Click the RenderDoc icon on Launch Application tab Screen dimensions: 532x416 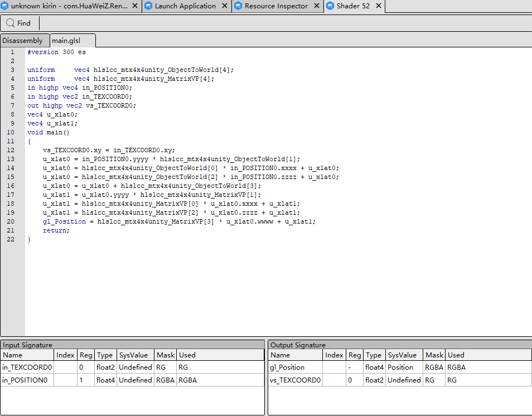147,6
